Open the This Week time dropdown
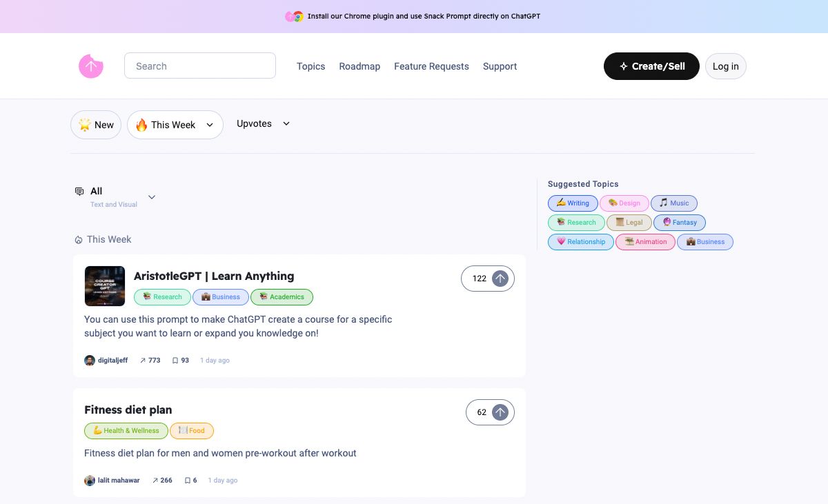The width and height of the screenshot is (828, 504). [175, 125]
